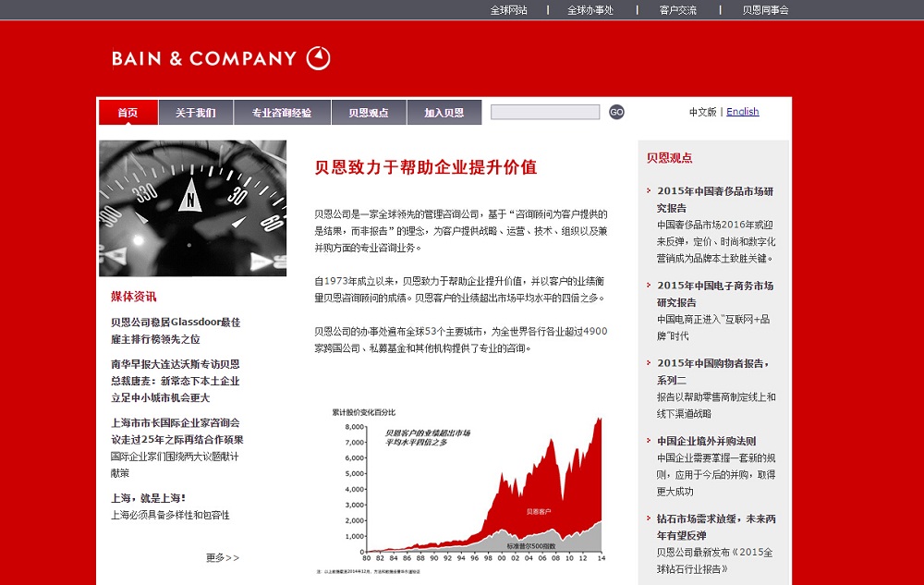Open the 专业咨询经验 navigation tab
Viewport: 924px width, 585px height.
pyautogui.click(x=282, y=113)
